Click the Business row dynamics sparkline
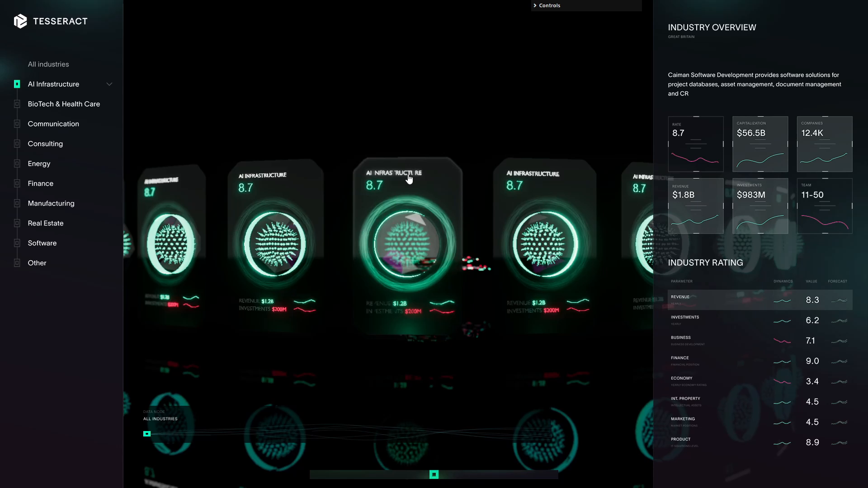Screen dimensions: 868x488 tap(782, 341)
